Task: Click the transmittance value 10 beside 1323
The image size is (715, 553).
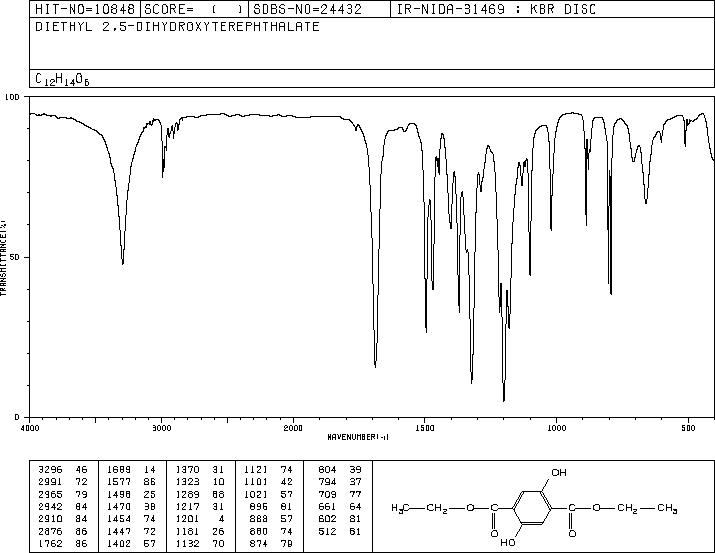Action: click(x=219, y=482)
